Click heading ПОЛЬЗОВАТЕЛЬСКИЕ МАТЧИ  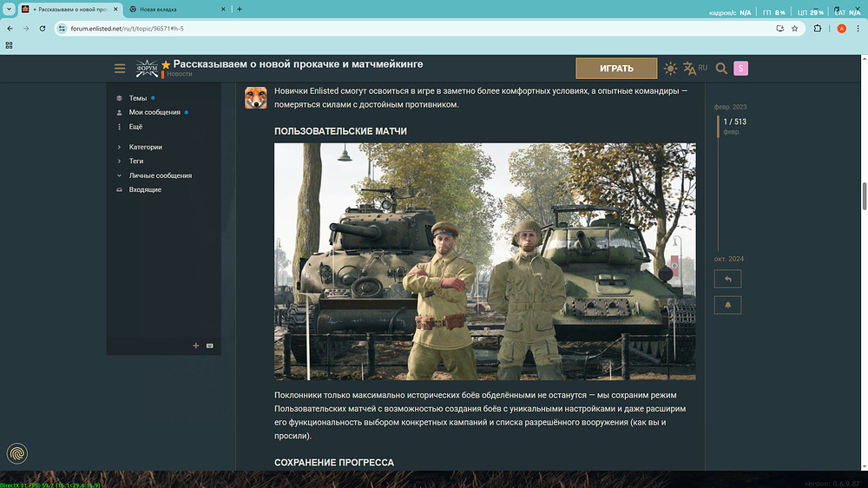click(340, 131)
